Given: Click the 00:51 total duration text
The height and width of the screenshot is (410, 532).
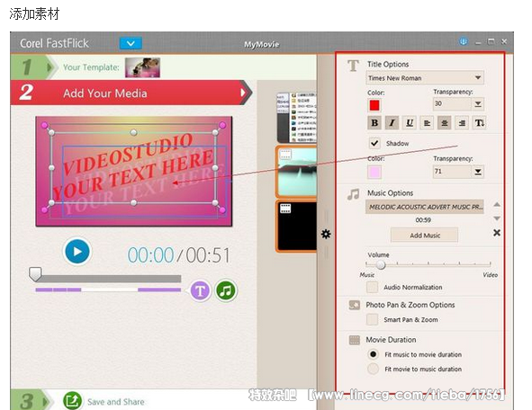Looking at the screenshot, I should pyautogui.click(x=208, y=255).
